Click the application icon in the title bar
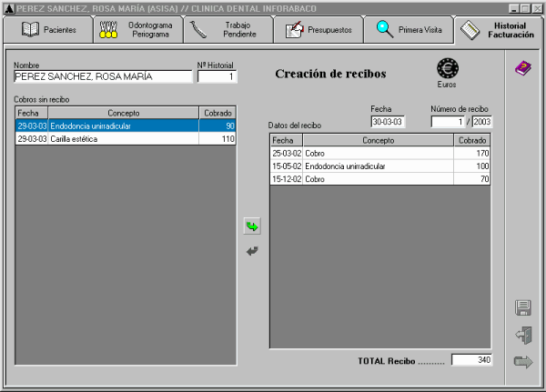 click(x=9, y=9)
